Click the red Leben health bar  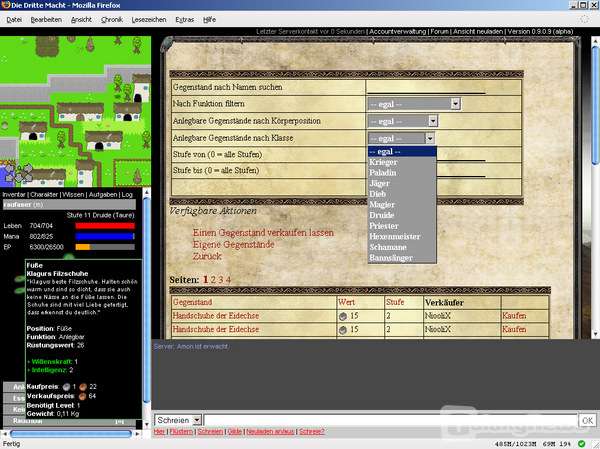pos(105,226)
